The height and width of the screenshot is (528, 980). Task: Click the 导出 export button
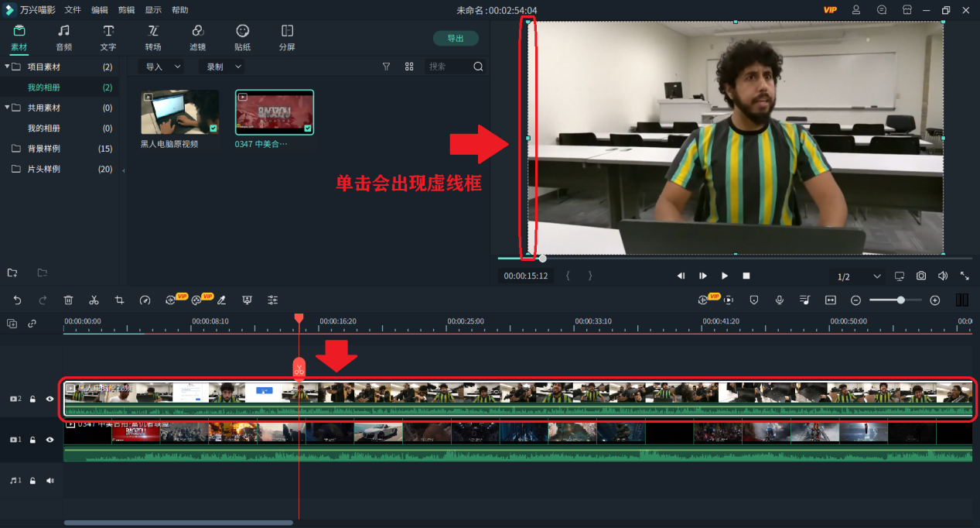click(x=456, y=38)
